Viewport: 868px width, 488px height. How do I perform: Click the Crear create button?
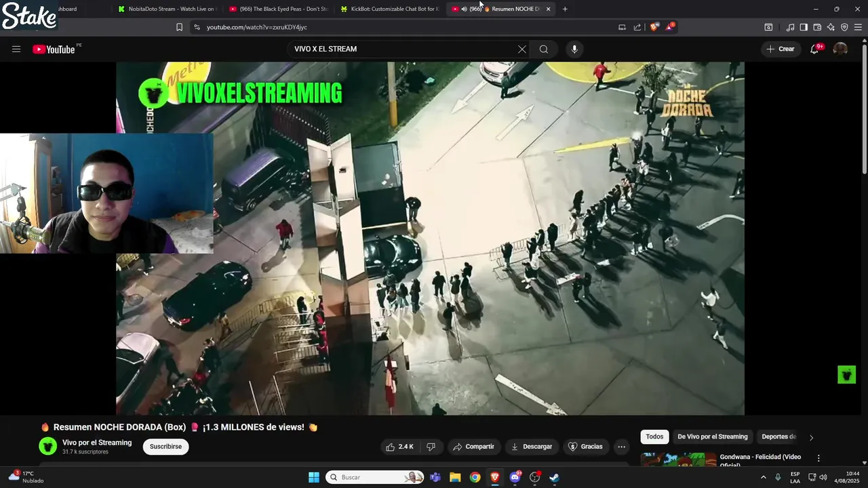click(781, 49)
